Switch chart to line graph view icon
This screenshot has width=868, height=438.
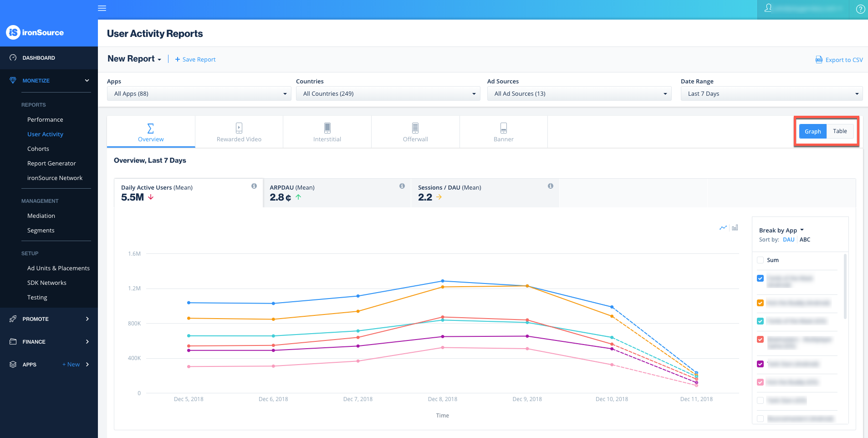[723, 227]
